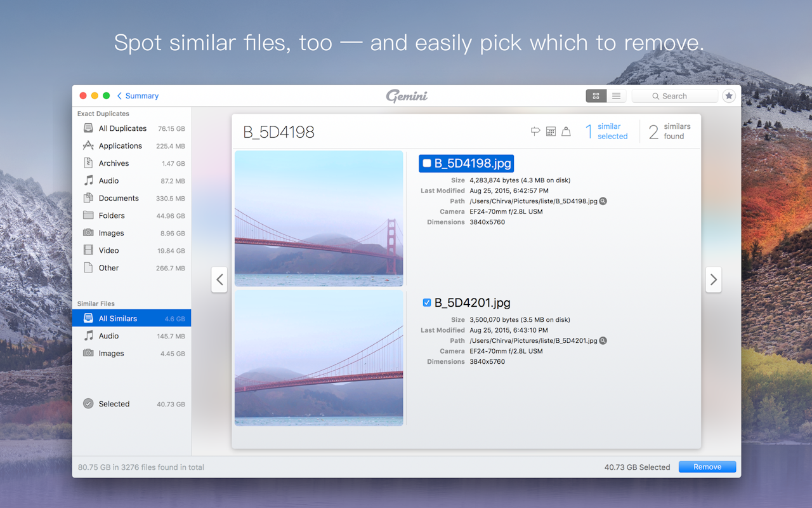Click the blue Remove button
This screenshot has height=508, width=812.
click(x=707, y=467)
